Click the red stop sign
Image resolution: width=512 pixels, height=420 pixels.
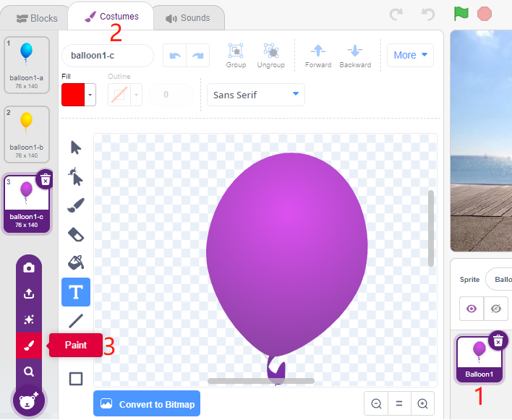pos(485,14)
